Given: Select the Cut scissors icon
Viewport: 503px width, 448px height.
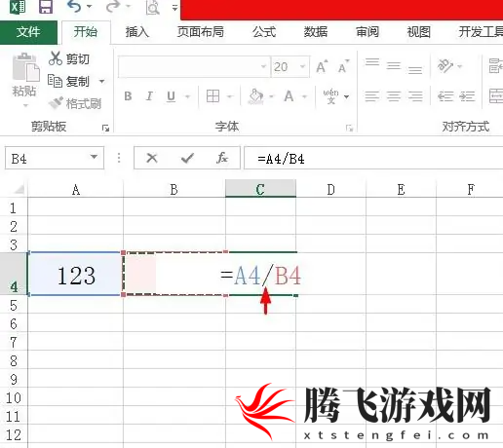Looking at the screenshot, I should [x=55, y=58].
